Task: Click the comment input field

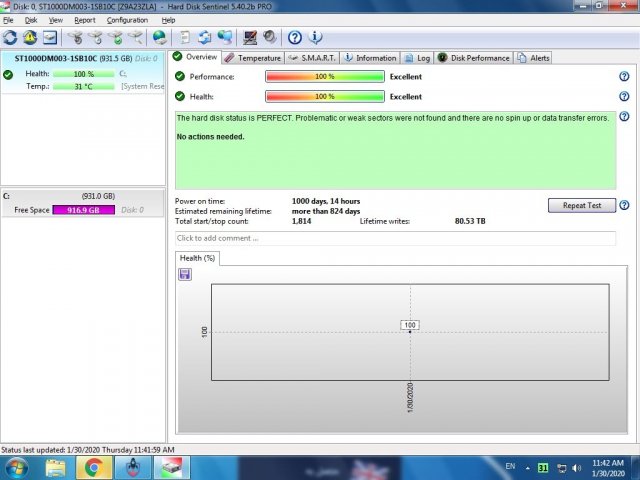Action: (x=395, y=238)
